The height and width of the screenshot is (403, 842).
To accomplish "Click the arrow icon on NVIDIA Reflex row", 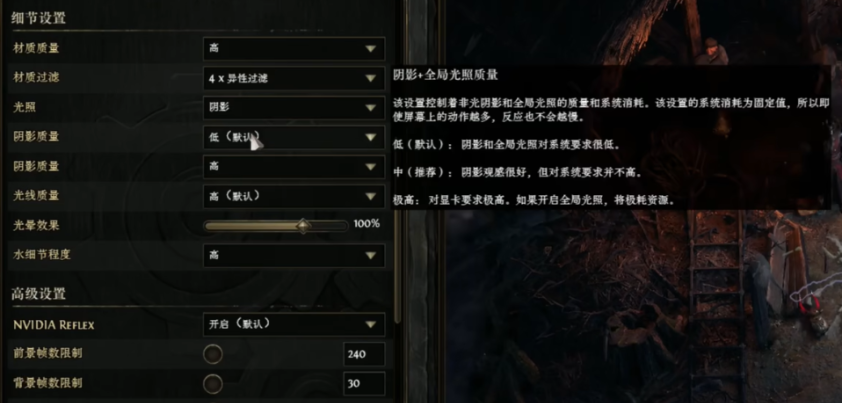I will (x=370, y=325).
